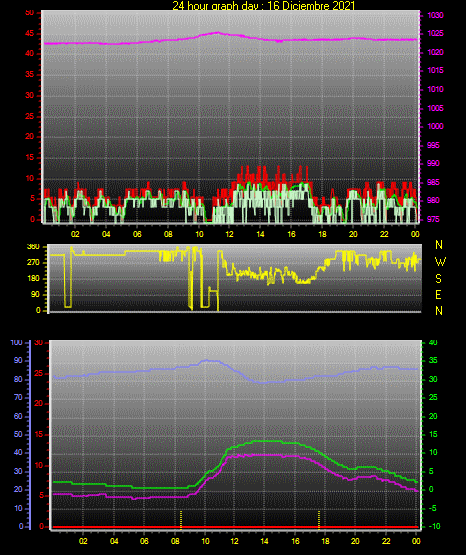Select the 975 label on pressure axis
The image size is (466, 555).
[433, 219]
